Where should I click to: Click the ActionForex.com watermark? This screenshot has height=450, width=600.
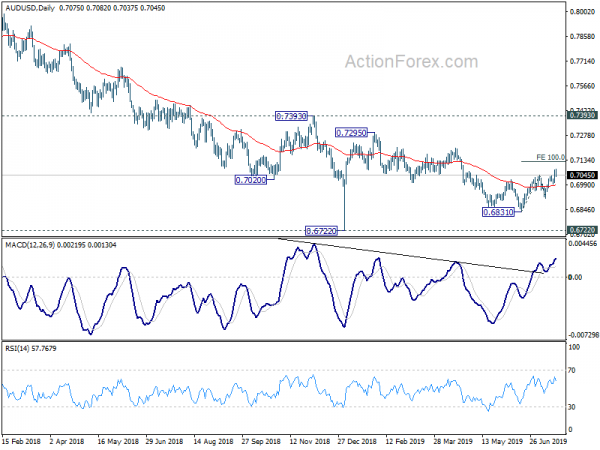point(411,62)
